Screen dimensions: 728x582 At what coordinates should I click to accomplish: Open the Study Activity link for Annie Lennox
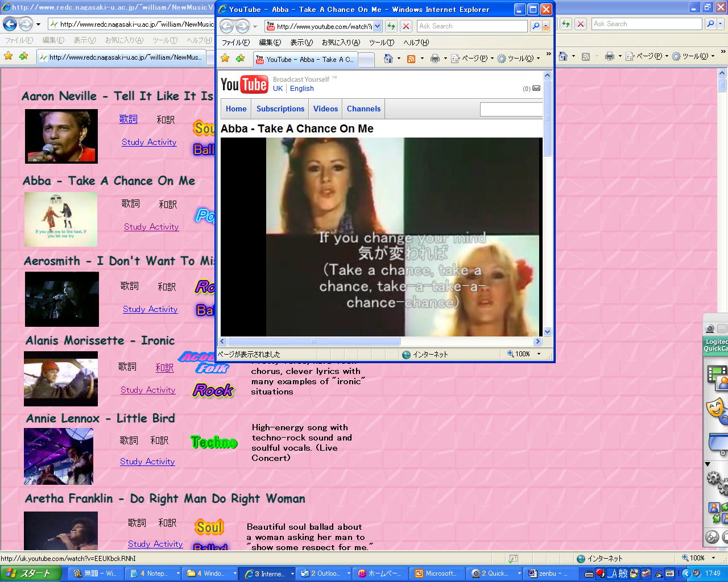(x=147, y=462)
